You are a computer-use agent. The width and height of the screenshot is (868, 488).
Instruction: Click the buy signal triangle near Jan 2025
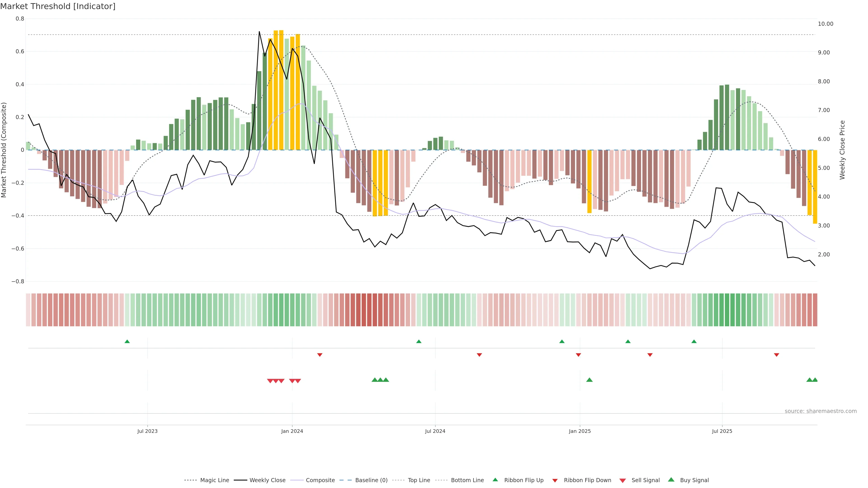click(589, 380)
